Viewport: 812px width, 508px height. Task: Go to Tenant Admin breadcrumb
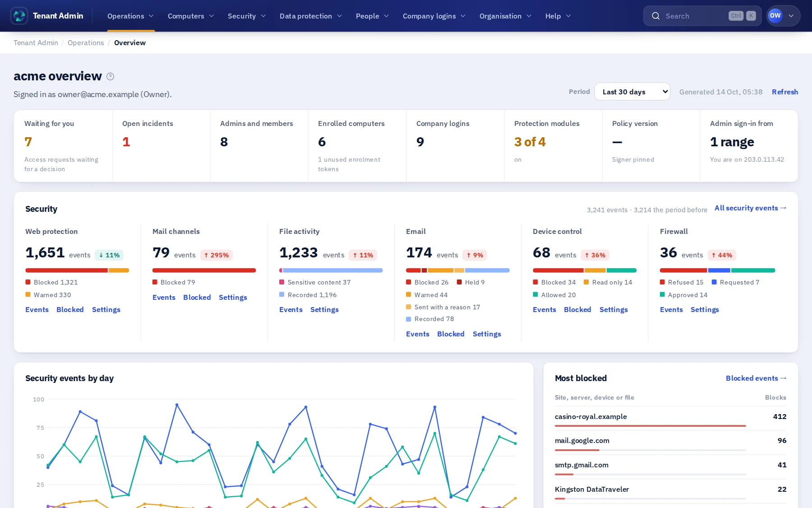36,43
